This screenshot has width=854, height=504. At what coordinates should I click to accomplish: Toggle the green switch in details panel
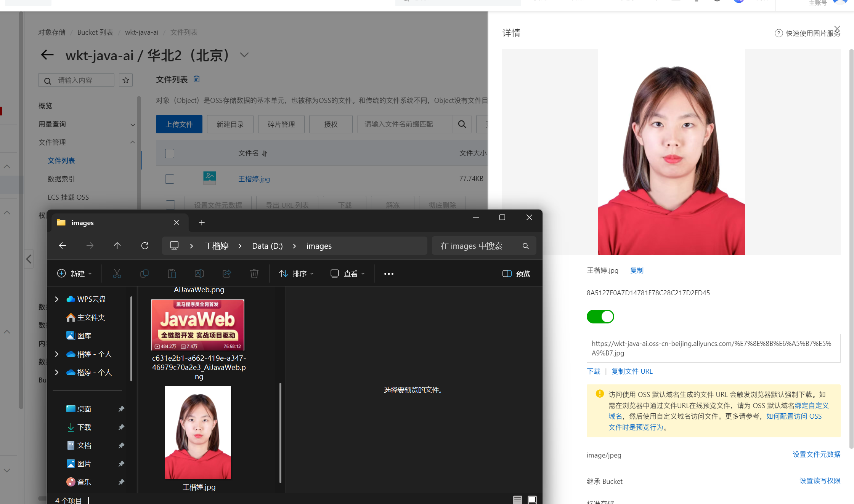[x=600, y=317]
